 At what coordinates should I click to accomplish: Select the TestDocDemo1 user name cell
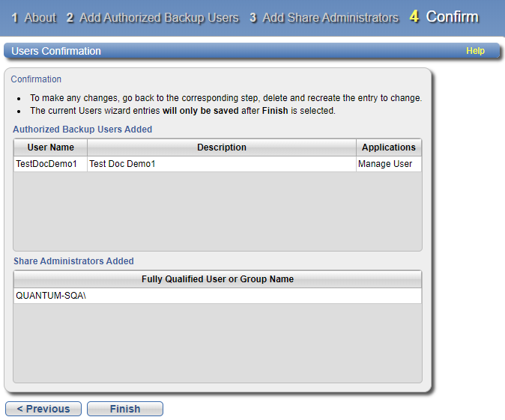pos(46,164)
